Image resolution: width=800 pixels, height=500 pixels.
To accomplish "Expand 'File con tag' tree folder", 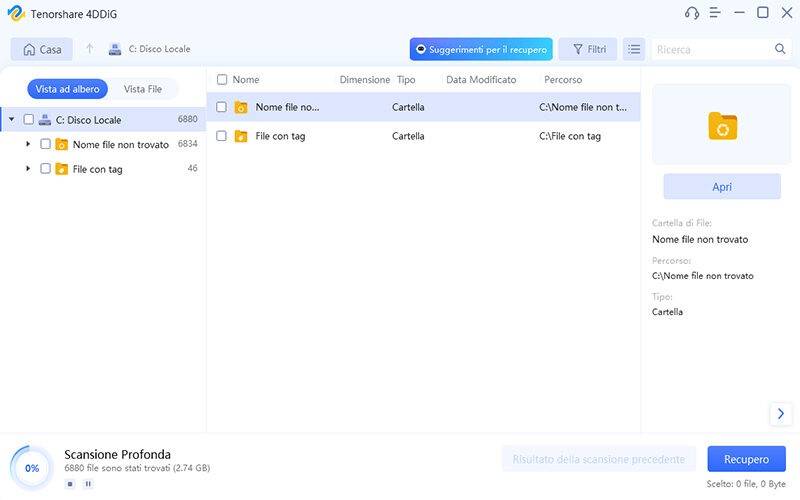I will click(x=28, y=169).
